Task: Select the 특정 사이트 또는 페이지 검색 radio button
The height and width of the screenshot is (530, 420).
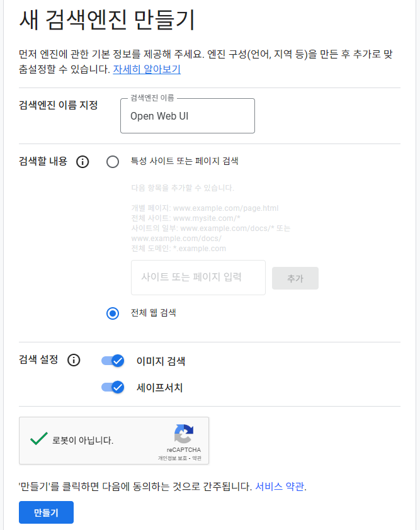Action: [113, 162]
